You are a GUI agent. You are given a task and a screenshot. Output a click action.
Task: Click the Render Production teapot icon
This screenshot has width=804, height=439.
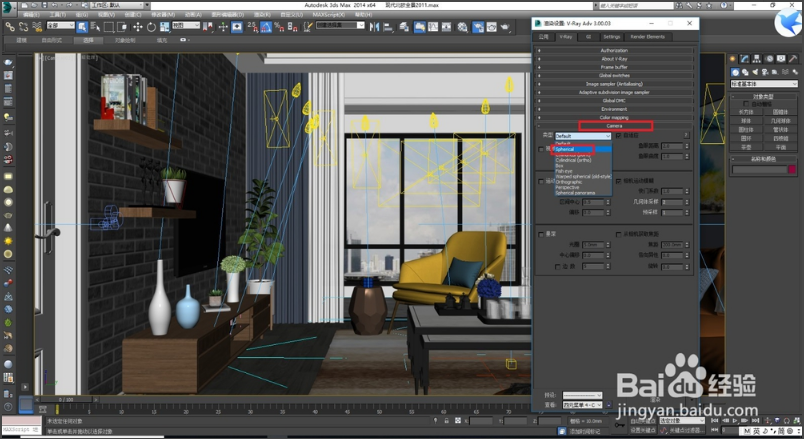[x=505, y=27]
